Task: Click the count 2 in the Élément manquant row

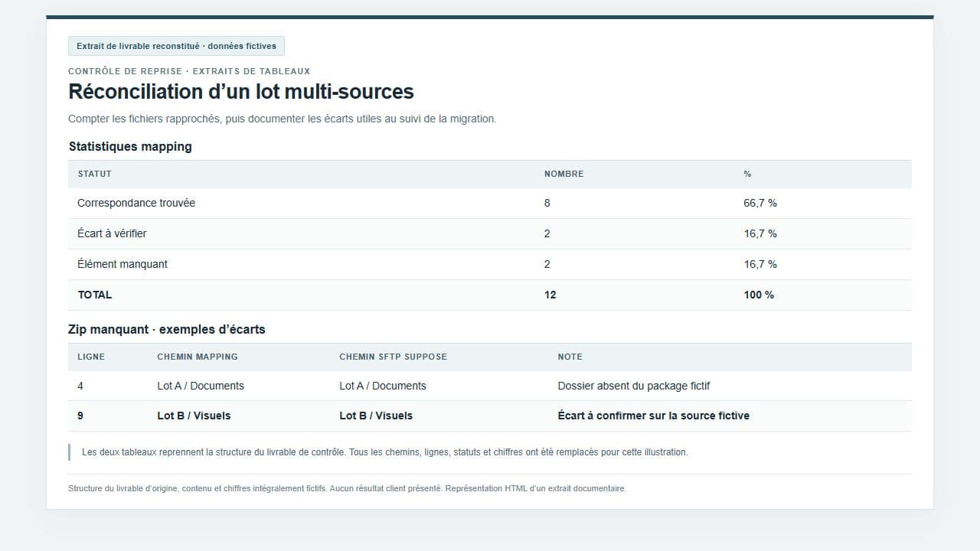Action: tap(547, 264)
